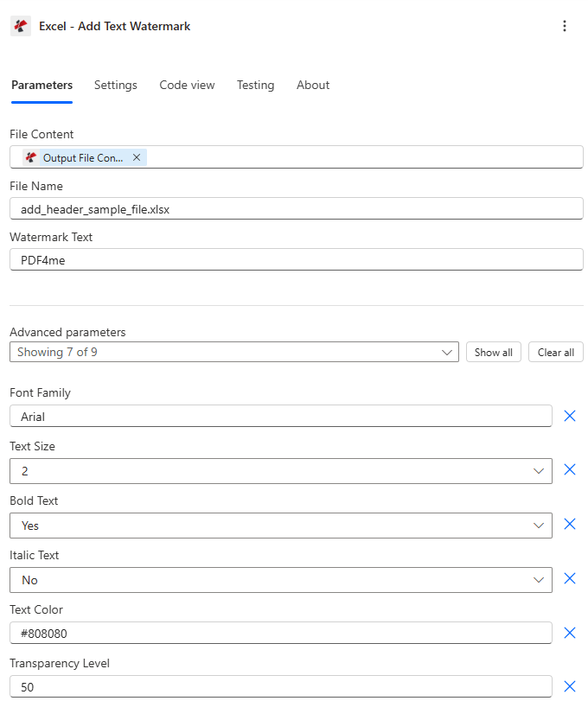Click the Transparency Level label

(60, 663)
